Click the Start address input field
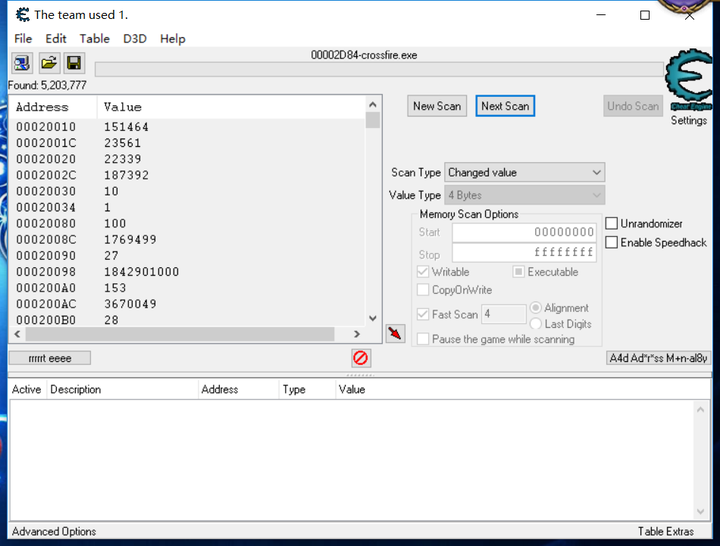The height and width of the screenshot is (546, 720). 524,232
